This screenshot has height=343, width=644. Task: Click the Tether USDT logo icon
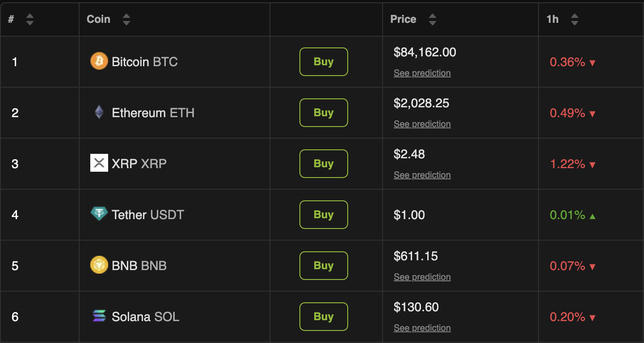point(99,214)
